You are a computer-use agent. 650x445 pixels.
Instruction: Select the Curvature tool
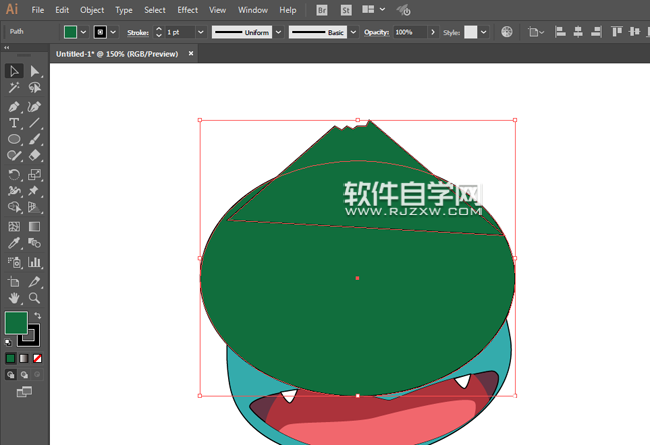point(34,107)
